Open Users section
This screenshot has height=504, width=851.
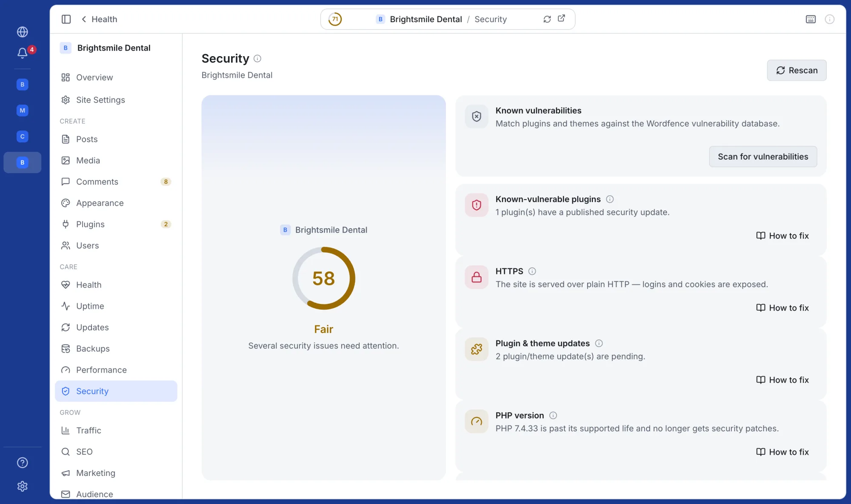tap(116, 245)
